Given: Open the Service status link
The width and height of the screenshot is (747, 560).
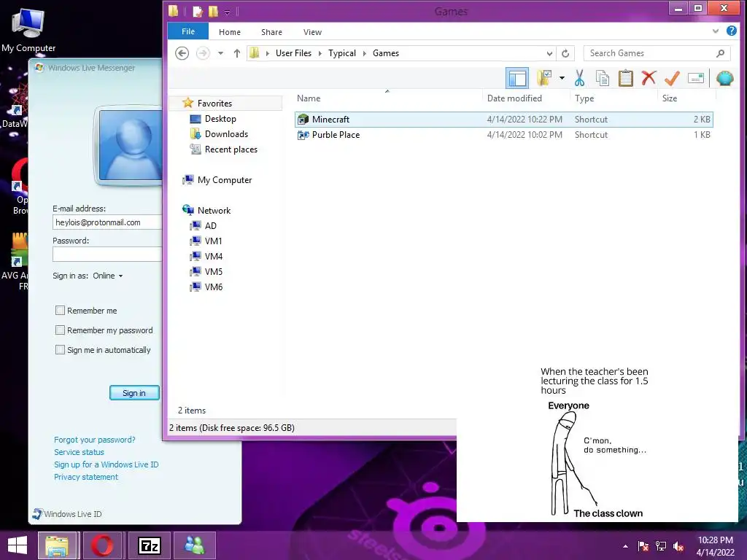Looking at the screenshot, I should (79, 452).
